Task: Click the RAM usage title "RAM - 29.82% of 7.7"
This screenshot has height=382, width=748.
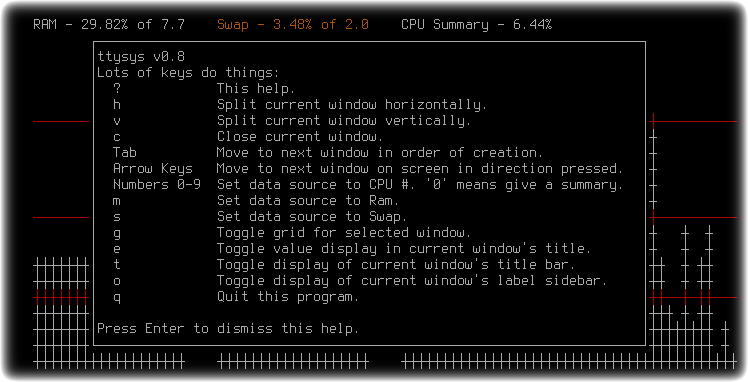Action: click(x=109, y=25)
